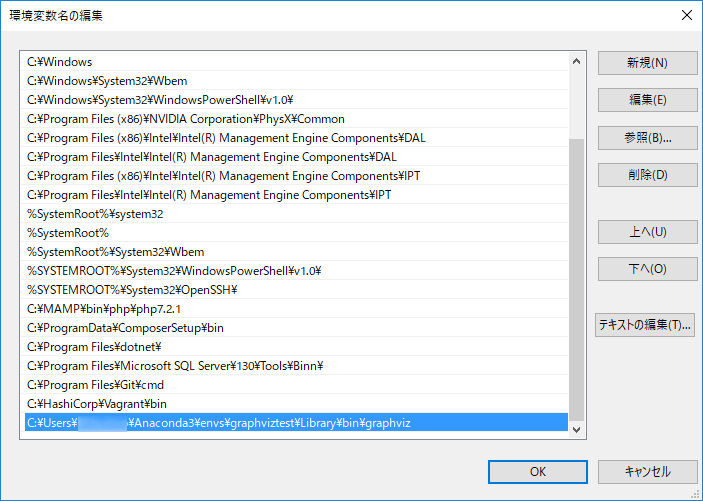The width and height of the screenshot is (703, 501).
Task: Select the Anaconda3 graphviz path entry
Action: pyautogui.click(x=218, y=424)
